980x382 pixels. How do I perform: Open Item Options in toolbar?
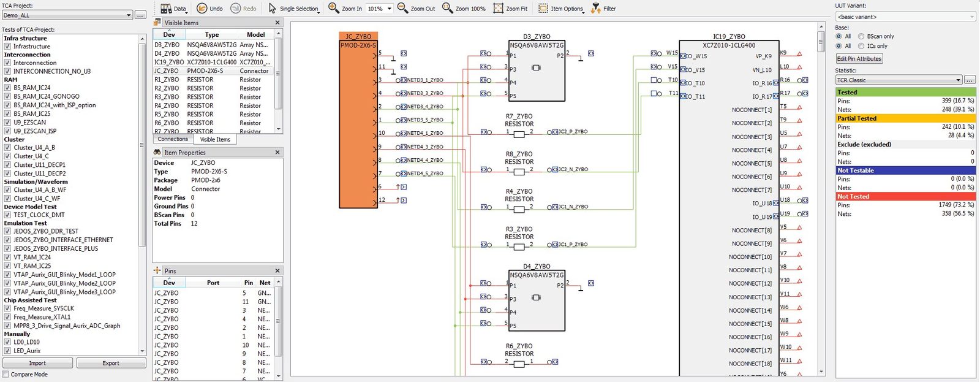560,9
